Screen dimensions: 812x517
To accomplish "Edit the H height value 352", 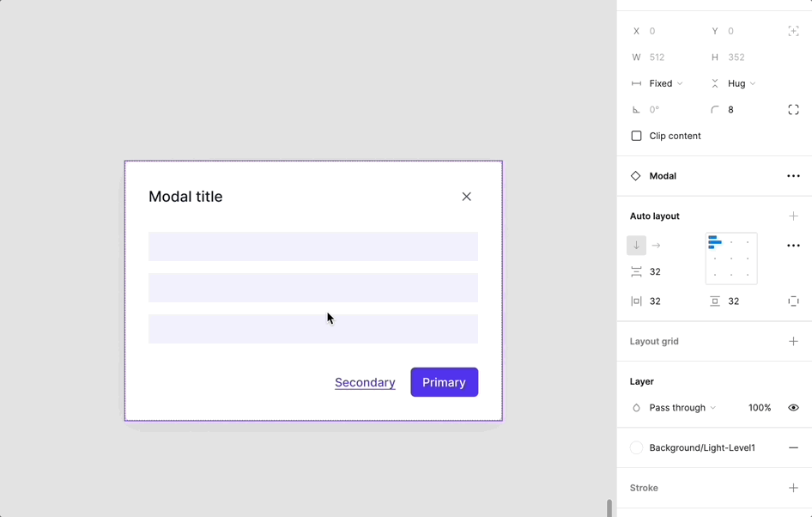I will point(736,57).
